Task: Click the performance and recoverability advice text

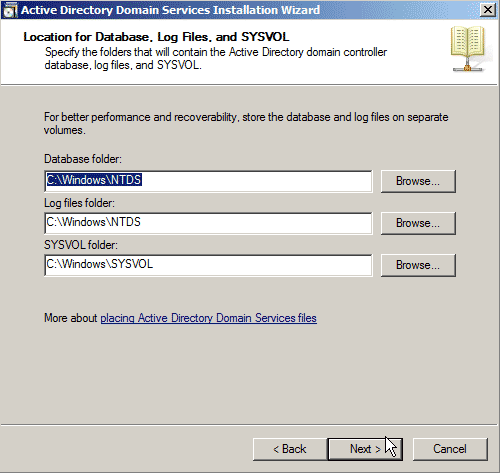Action: pyautogui.click(x=246, y=123)
